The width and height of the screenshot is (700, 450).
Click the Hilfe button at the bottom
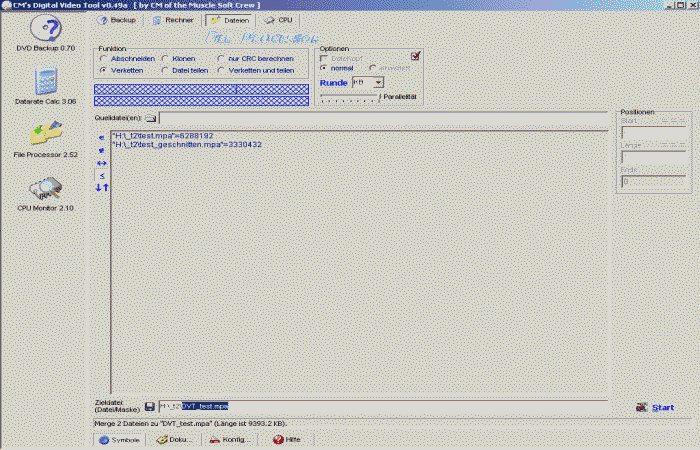coord(286,439)
